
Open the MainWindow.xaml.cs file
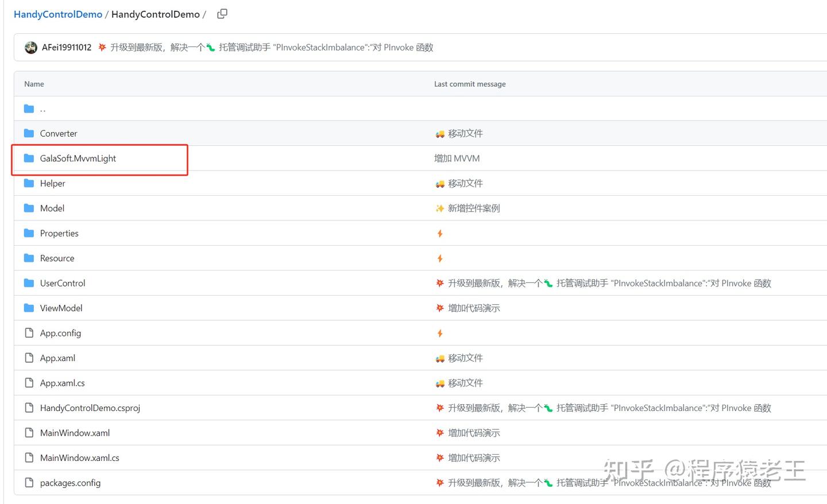[x=80, y=458]
